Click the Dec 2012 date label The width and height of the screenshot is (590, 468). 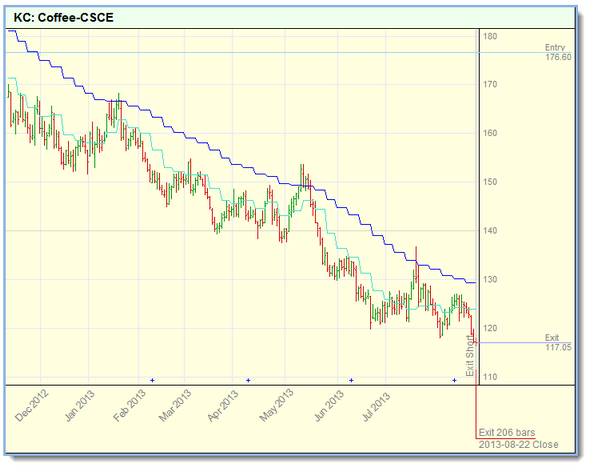(32, 405)
